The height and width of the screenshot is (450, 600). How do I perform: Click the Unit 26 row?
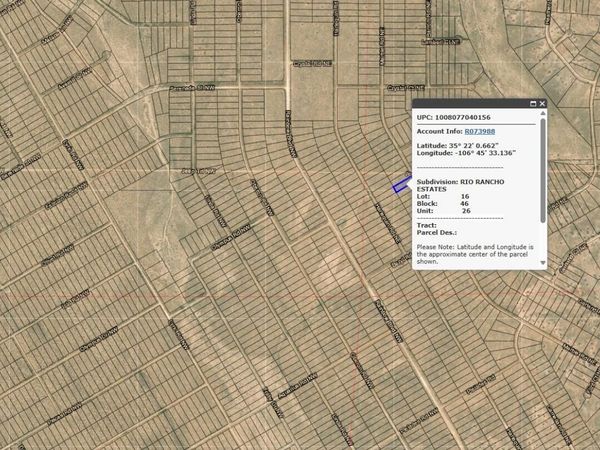pyautogui.click(x=443, y=211)
